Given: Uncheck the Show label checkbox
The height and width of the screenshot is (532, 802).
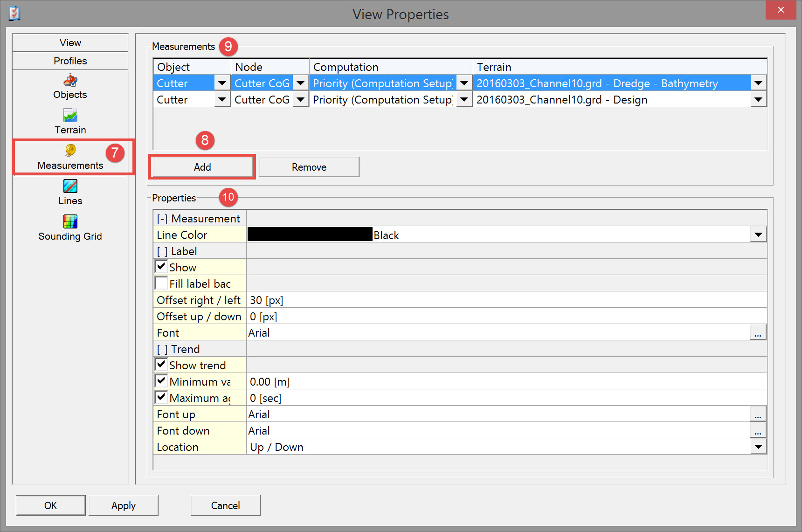Looking at the screenshot, I should [161, 267].
